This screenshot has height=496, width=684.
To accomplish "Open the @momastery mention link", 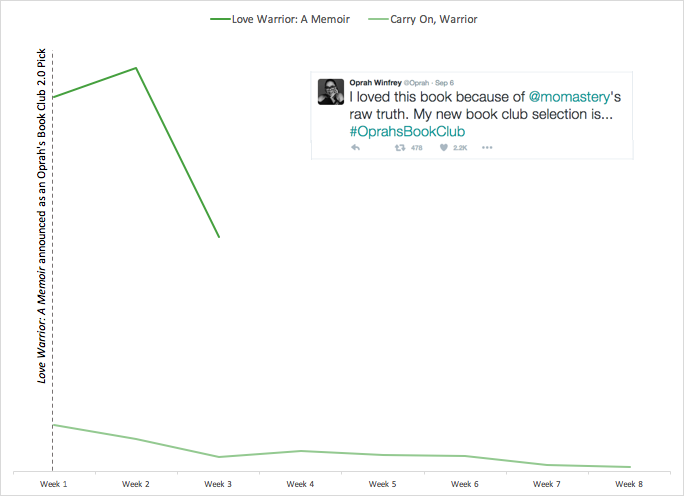I will 569,96.
